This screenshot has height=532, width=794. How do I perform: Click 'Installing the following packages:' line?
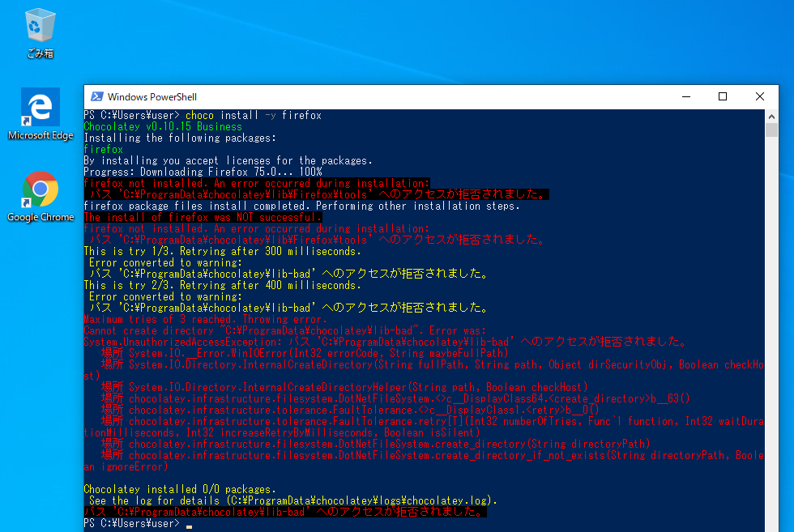pos(180,138)
